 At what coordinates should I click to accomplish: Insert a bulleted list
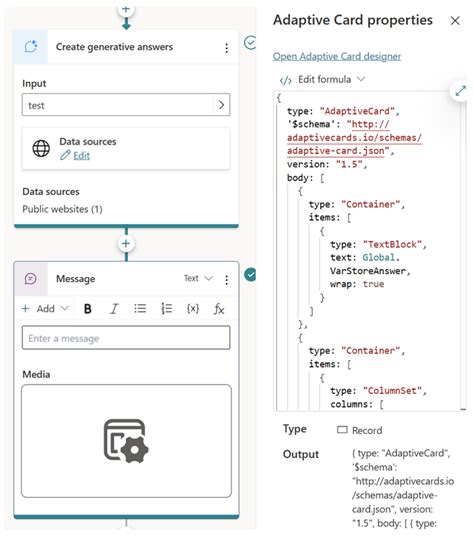(x=140, y=309)
